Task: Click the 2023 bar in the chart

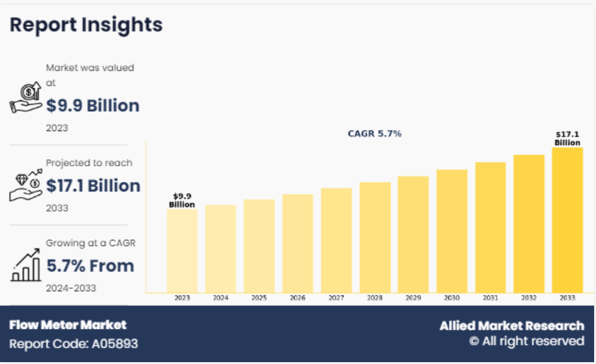Action: tap(182, 250)
